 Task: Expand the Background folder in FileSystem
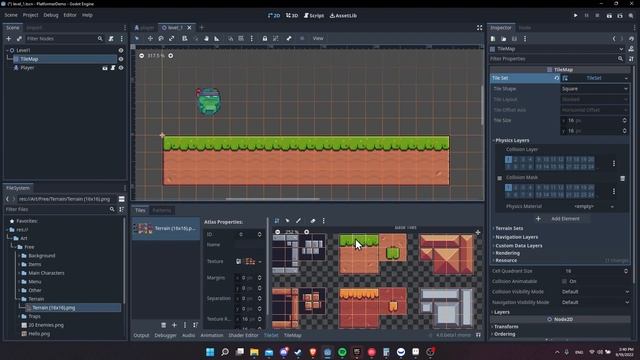pos(19,256)
